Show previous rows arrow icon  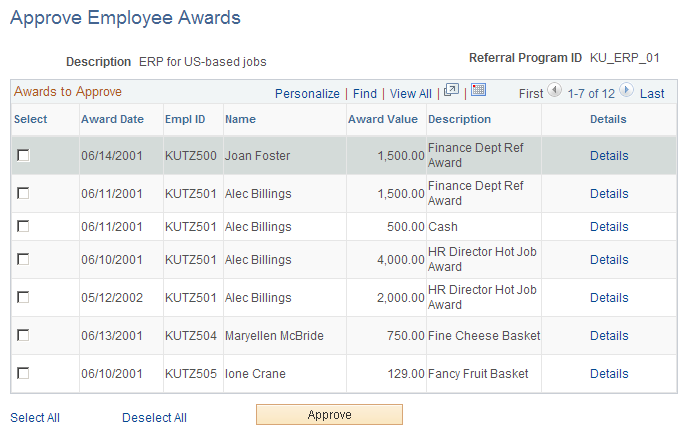click(x=554, y=90)
